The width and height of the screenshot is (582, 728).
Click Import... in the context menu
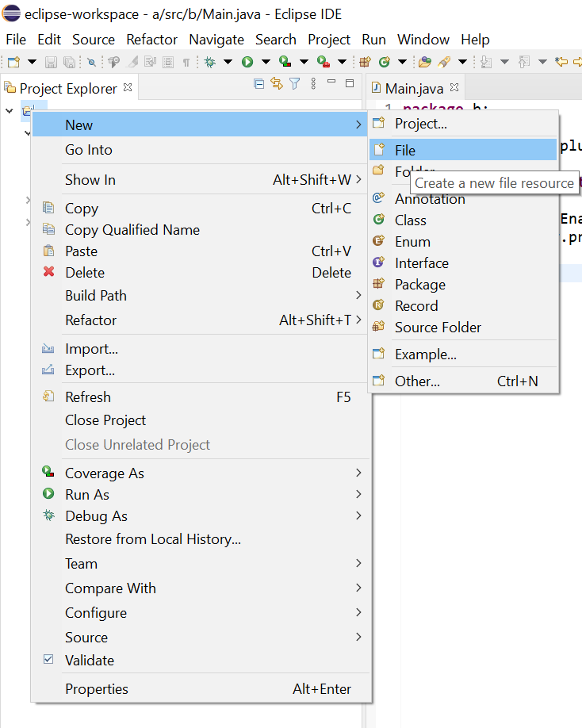pyautogui.click(x=201, y=349)
